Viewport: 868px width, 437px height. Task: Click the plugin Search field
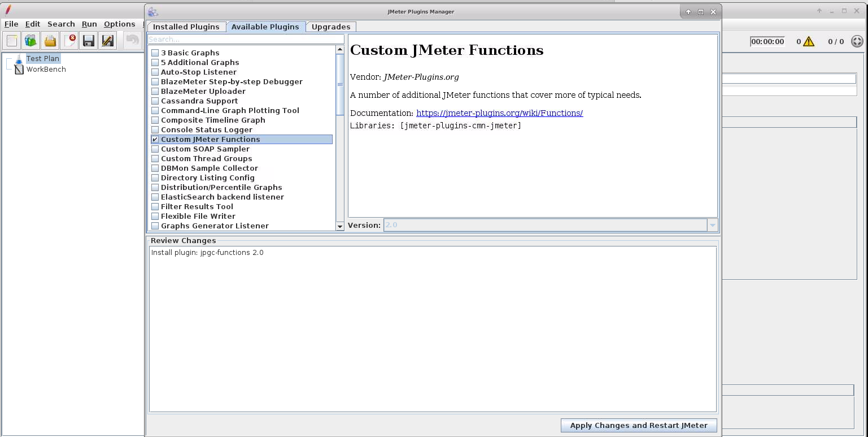[246, 40]
